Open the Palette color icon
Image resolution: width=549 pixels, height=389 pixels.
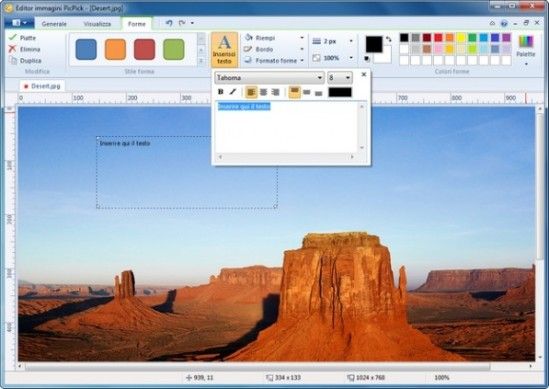[526, 41]
